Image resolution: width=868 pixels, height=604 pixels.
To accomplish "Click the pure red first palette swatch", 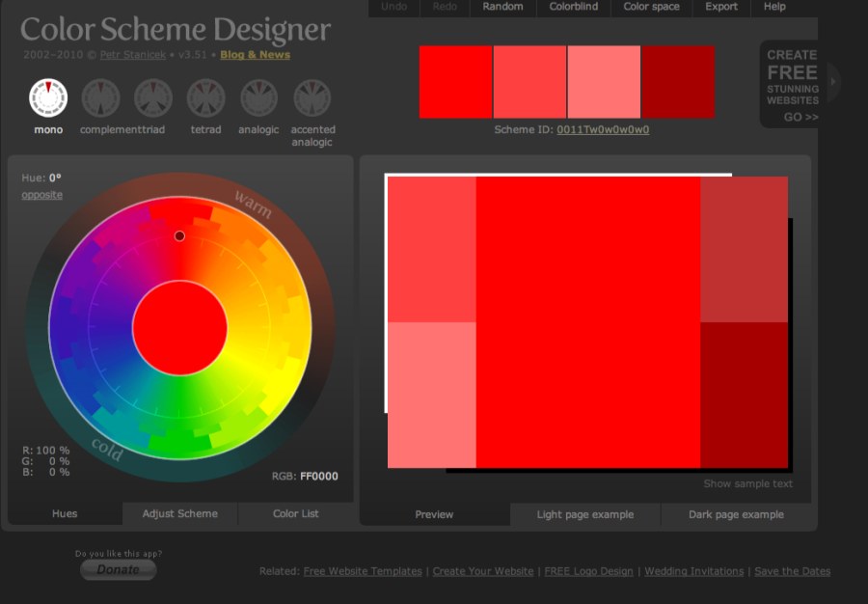I will pos(455,82).
